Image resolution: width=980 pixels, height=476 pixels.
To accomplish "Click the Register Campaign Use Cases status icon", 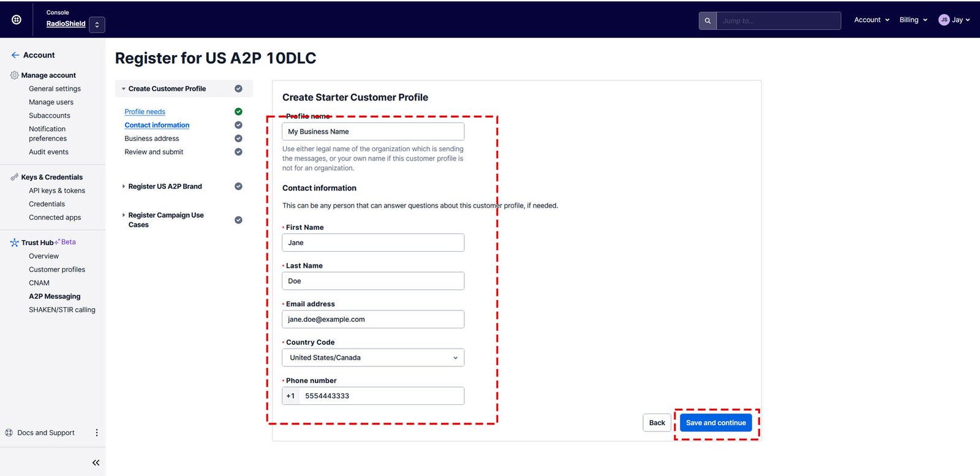I will [238, 220].
